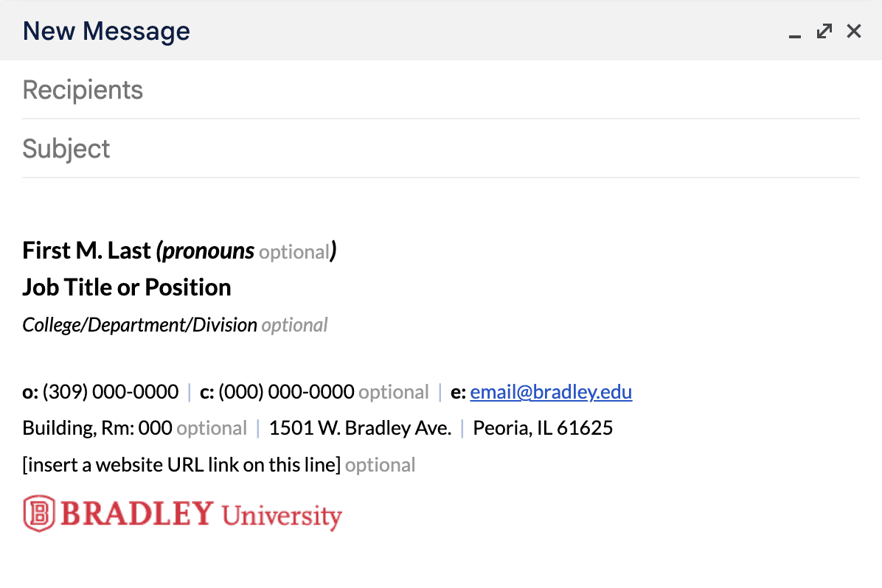Click the BRADLEY wordmark in the signature logo

pos(137,514)
